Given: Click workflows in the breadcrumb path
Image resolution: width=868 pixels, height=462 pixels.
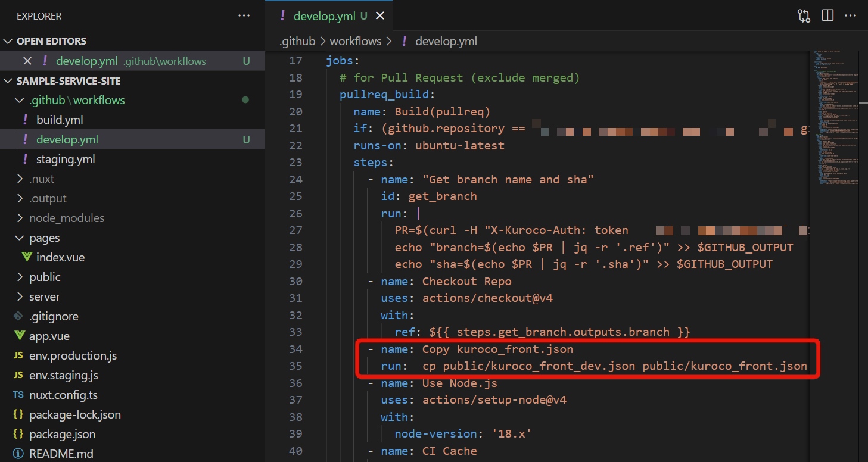Looking at the screenshot, I should pyautogui.click(x=355, y=41).
